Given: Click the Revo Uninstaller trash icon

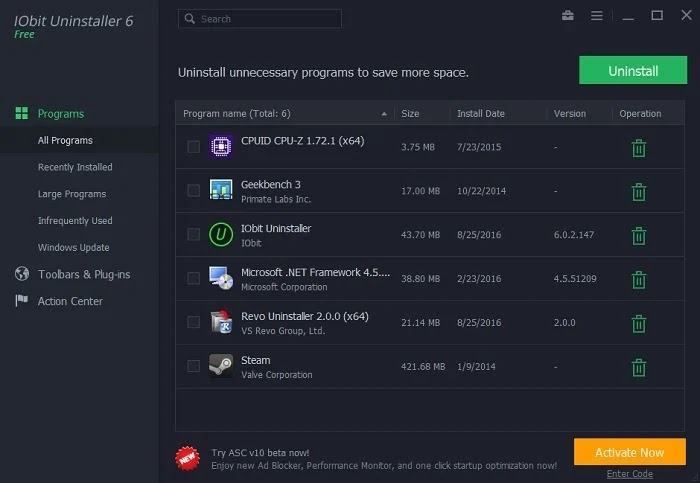Looking at the screenshot, I should (x=639, y=324).
